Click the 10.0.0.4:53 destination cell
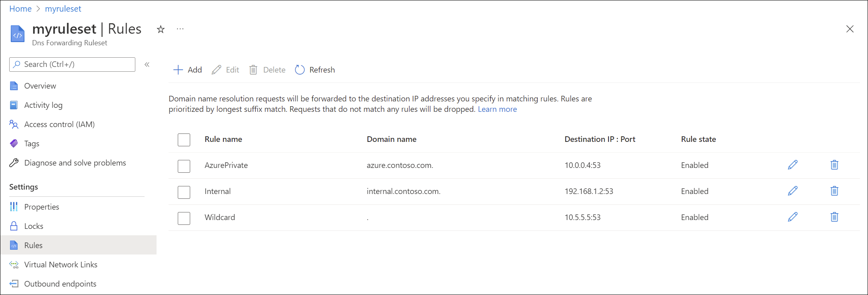The height and width of the screenshot is (295, 868). click(x=583, y=165)
